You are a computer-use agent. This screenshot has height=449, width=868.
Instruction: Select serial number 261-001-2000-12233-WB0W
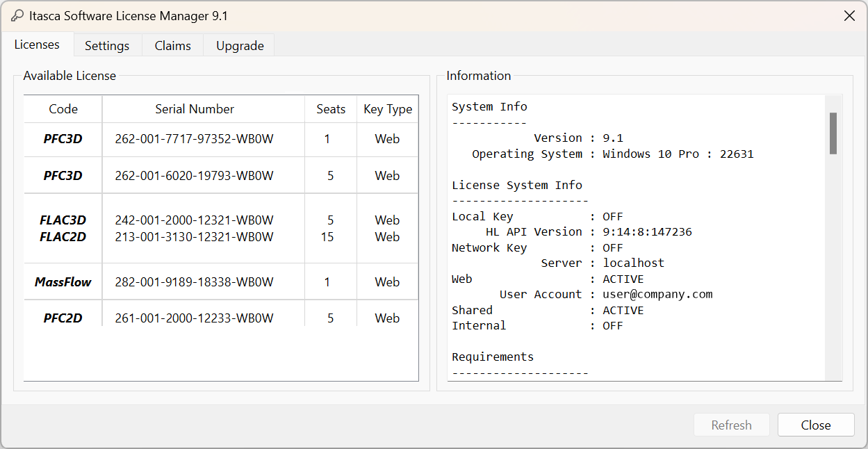195,318
